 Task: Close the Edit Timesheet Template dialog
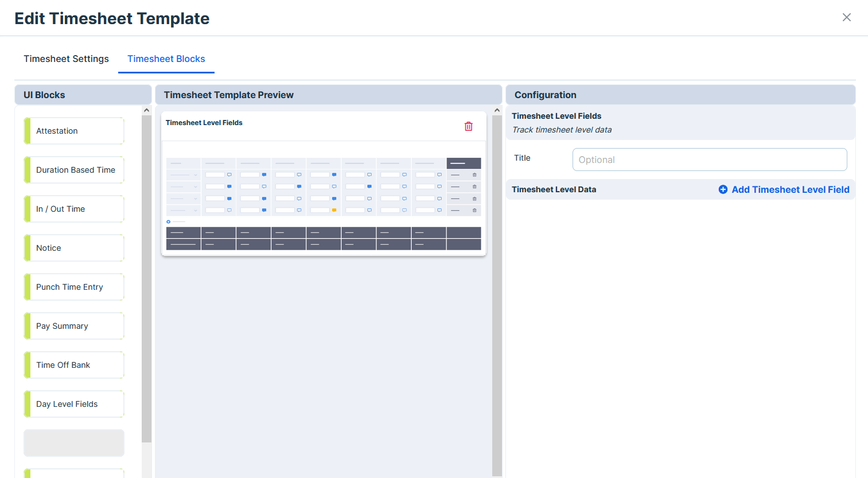(846, 17)
